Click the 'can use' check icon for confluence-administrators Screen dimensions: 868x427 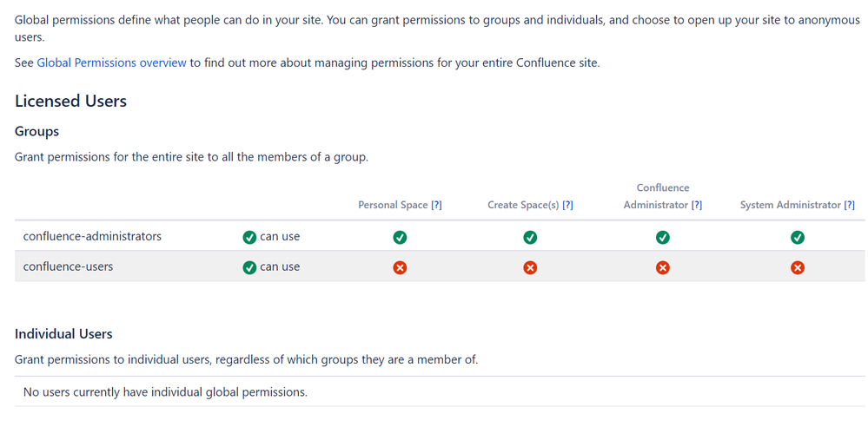(x=249, y=237)
